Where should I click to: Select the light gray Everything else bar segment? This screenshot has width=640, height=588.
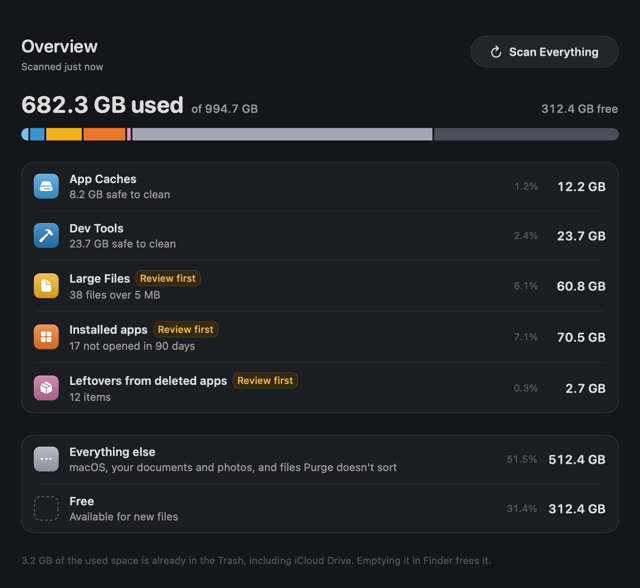pos(282,134)
